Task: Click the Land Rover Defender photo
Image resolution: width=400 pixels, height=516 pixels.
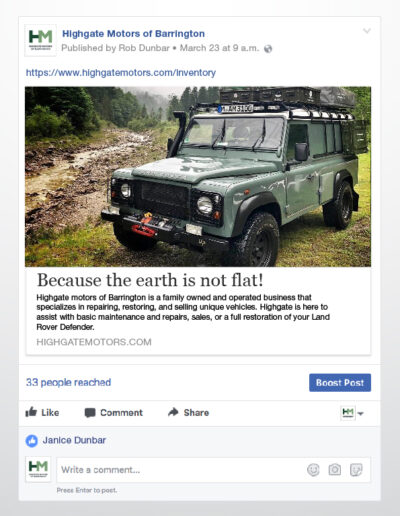Action: point(198,176)
